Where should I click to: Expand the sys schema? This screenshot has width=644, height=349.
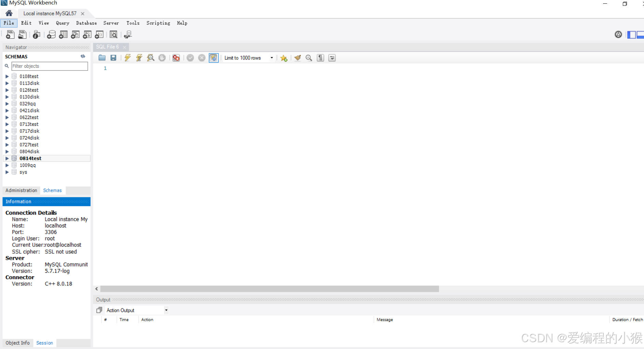point(7,172)
